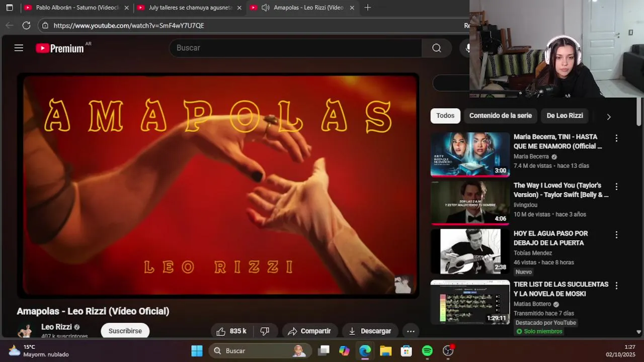The image size is (644, 362).
Task: Click the Destacado por YouTube label
Action: coord(545,323)
